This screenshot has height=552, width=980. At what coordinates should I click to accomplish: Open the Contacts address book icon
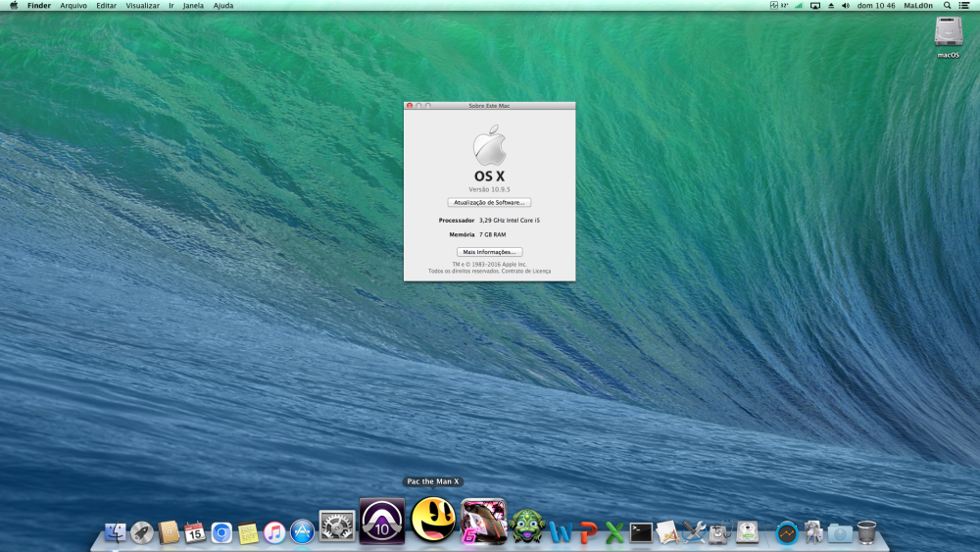[169, 532]
